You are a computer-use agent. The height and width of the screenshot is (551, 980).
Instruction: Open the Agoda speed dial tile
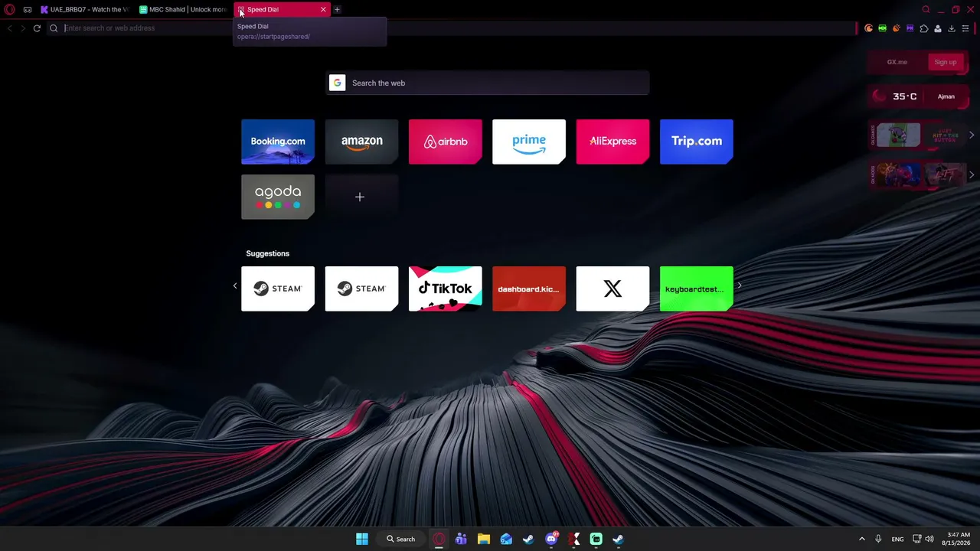click(x=278, y=197)
